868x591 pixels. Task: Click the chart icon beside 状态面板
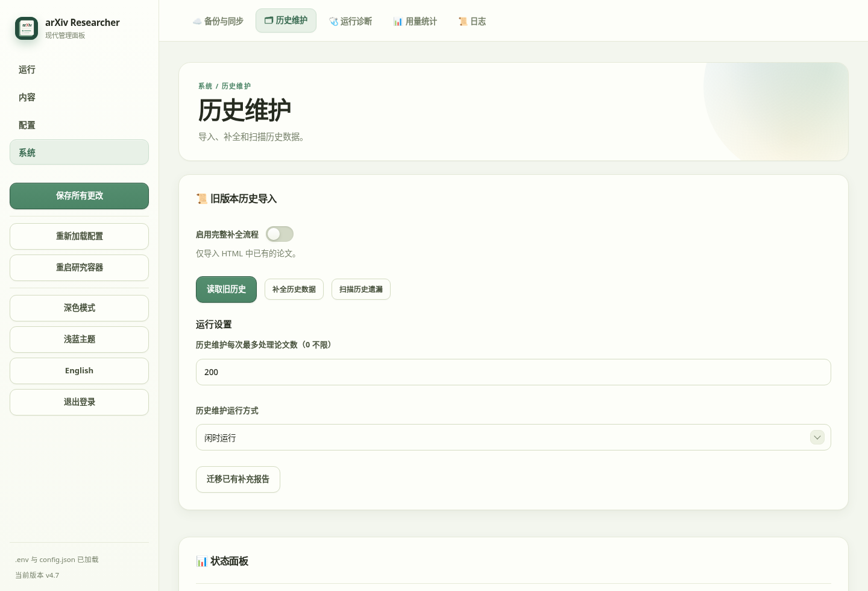point(202,561)
